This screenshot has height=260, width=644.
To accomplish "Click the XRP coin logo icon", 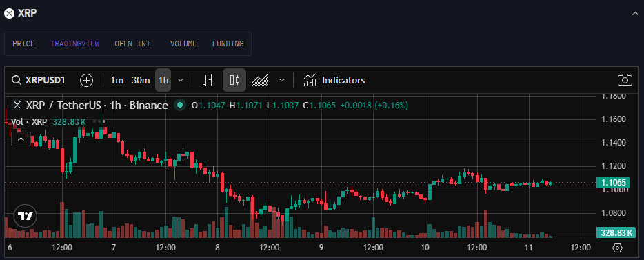I will [x=9, y=13].
